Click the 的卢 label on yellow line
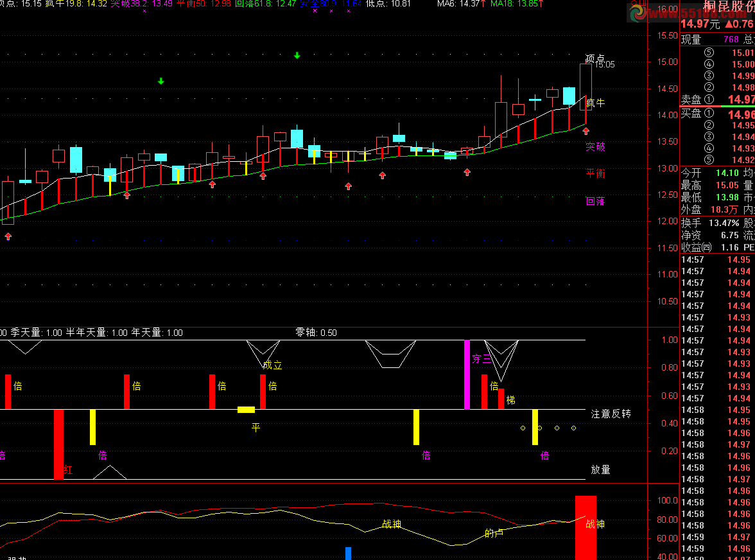This screenshot has width=755, height=560. pyautogui.click(x=494, y=533)
